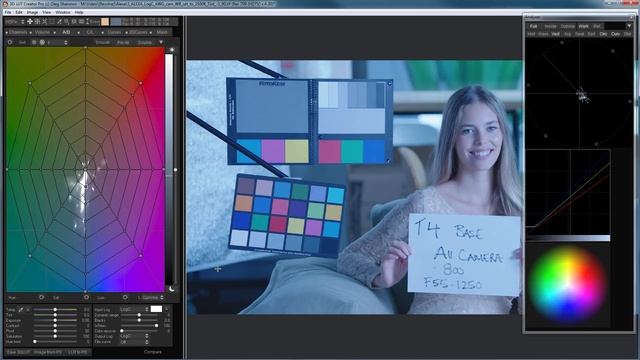Viewport: 640px width, 360px height.
Task: Adjust the Color recover slider
Action: point(139,331)
